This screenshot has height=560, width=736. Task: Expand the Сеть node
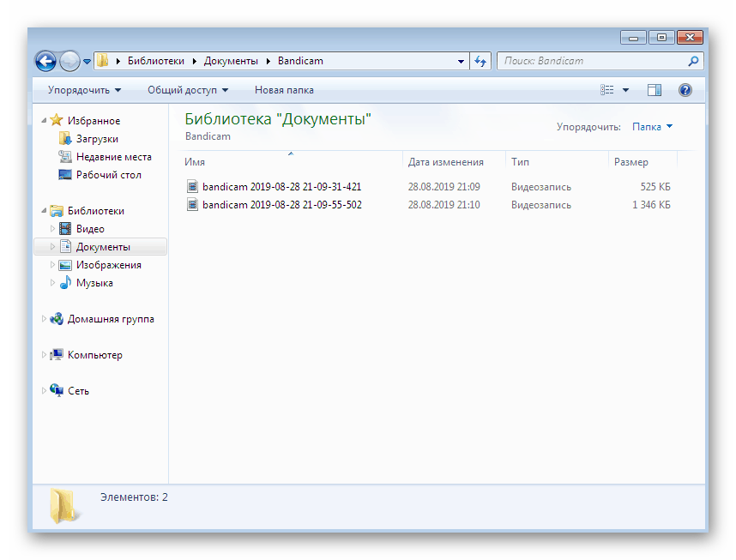coord(45,390)
